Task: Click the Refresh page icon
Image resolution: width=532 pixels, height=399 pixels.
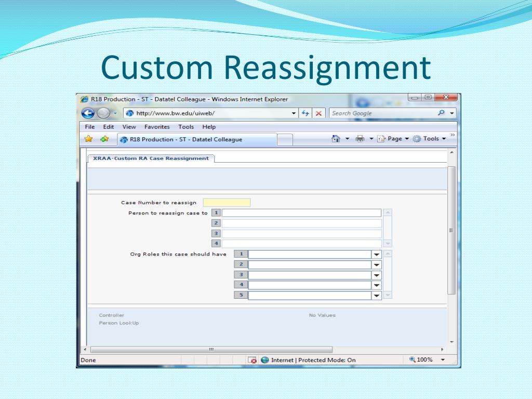Action: pos(305,113)
